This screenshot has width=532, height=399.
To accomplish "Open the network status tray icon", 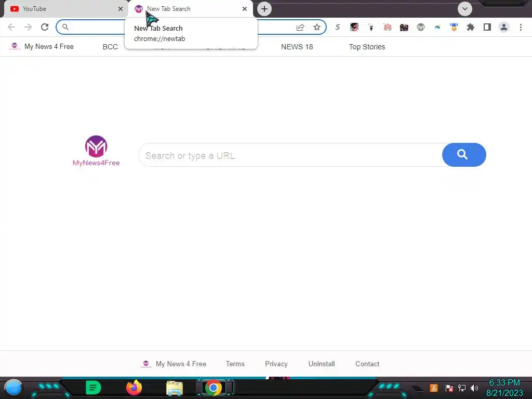I will point(462,388).
